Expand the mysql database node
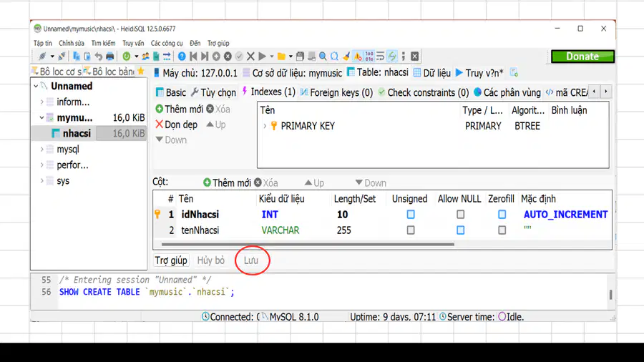 [x=42, y=150]
